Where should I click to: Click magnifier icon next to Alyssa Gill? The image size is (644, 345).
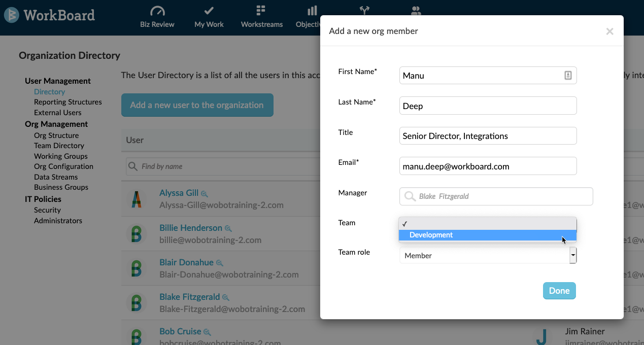(x=205, y=194)
